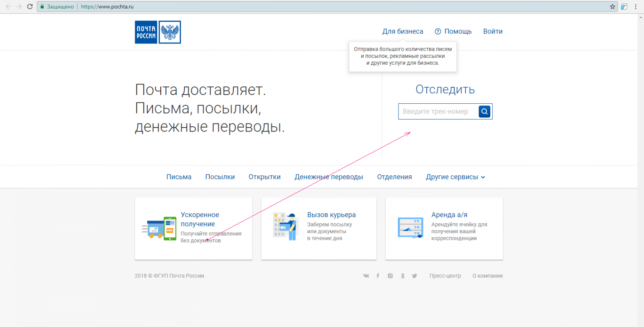Open the Для бизнеса link
This screenshot has width=644, height=327.
(x=402, y=31)
